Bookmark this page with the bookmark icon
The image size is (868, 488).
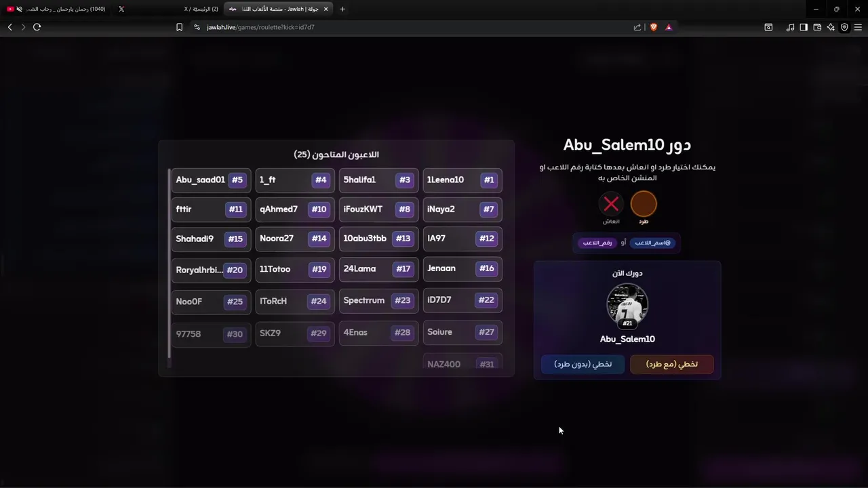(179, 27)
